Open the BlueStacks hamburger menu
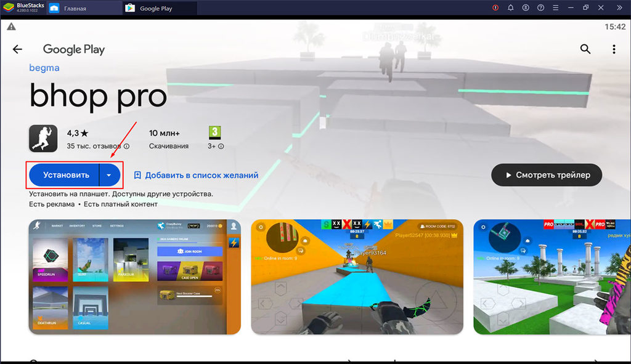The image size is (631, 364). (555, 7)
